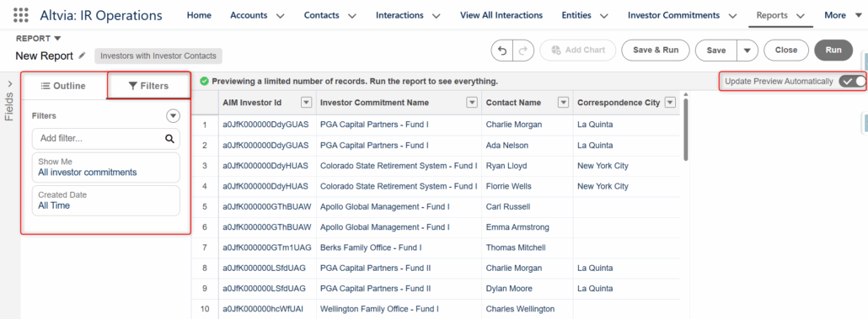868x319 pixels.
Task: Click the preview table vertical scrollbar
Action: pyautogui.click(x=687, y=130)
